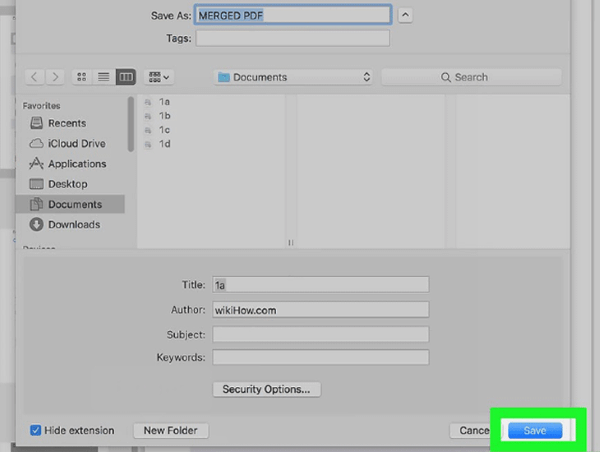
Task: Go to Applications in the sidebar
Action: (x=76, y=164)
